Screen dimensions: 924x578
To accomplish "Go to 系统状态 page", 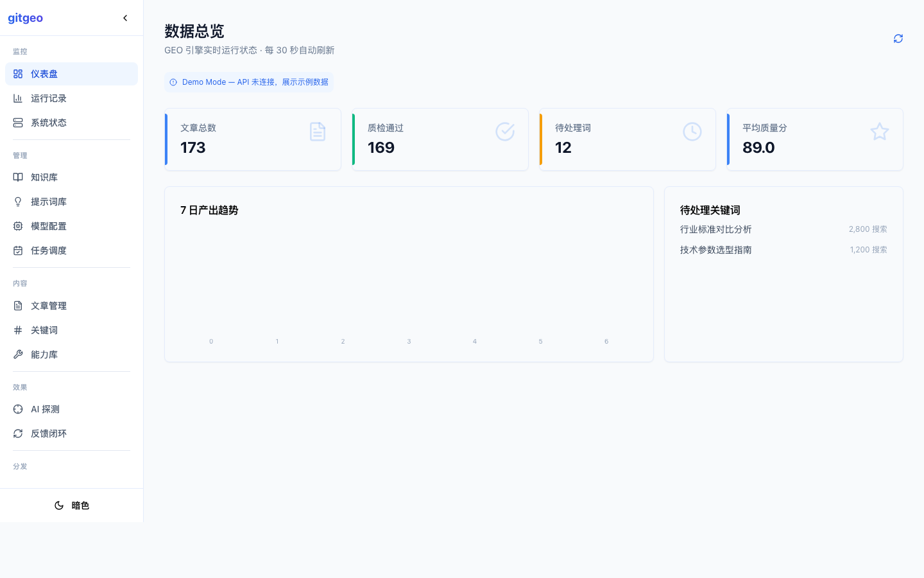I will click(71, 123).
